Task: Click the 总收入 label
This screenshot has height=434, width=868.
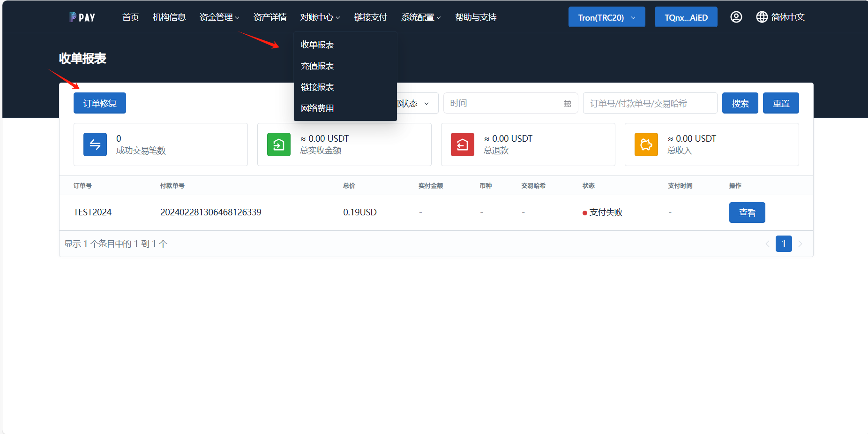Action: click(680, 151)
